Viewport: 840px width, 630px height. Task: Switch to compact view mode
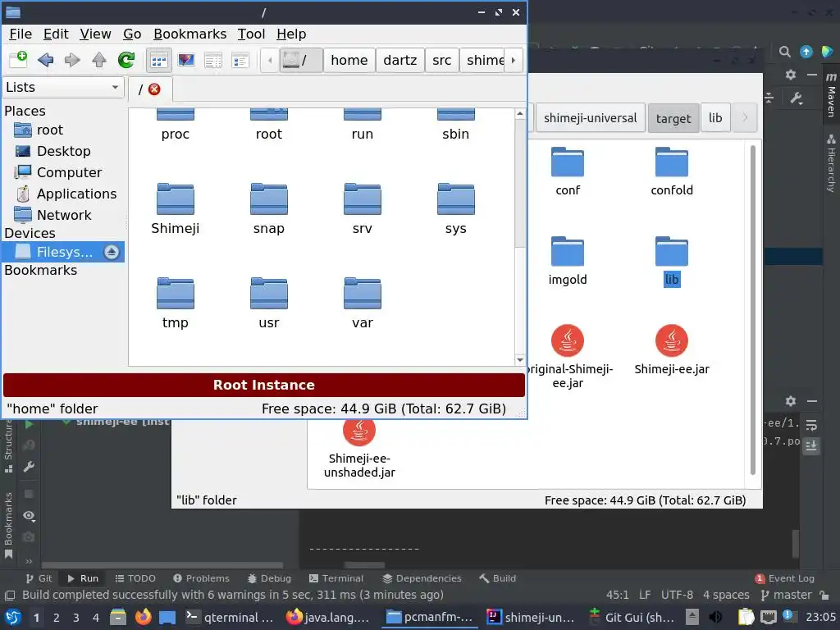[x=240, y=60]
